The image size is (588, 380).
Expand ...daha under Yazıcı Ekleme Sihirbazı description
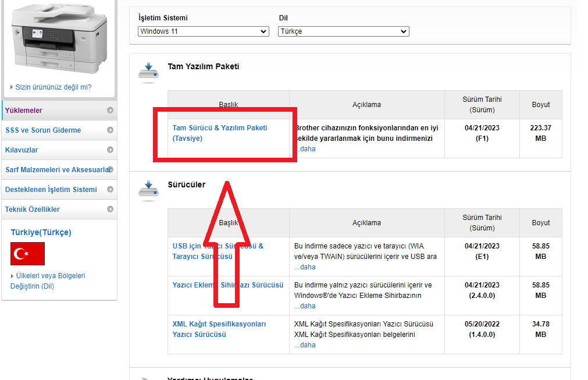pyautogui.click(x=305, y=306)
